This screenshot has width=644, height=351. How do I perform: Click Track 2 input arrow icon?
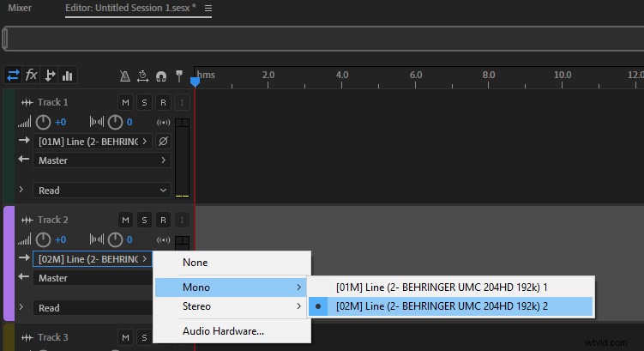point(24,258)
